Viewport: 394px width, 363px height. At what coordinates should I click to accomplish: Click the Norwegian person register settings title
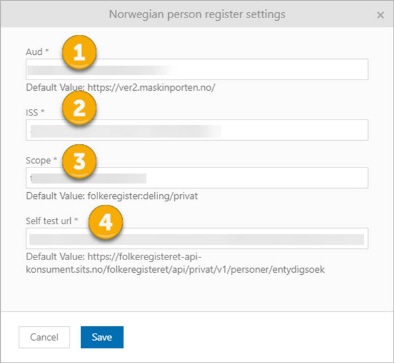[x=197, y=15]
